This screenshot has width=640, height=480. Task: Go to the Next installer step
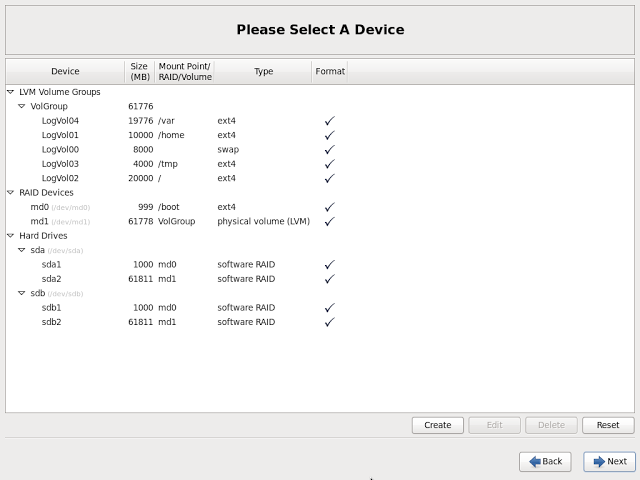[x=609, y=461]
